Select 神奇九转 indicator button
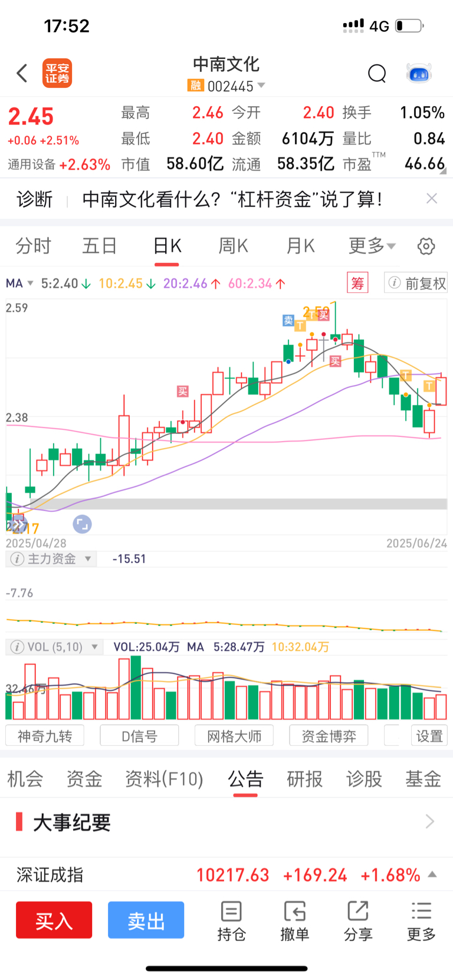This screenshot has height=980, width=453. pyautogui.click(x=45, y=736)
